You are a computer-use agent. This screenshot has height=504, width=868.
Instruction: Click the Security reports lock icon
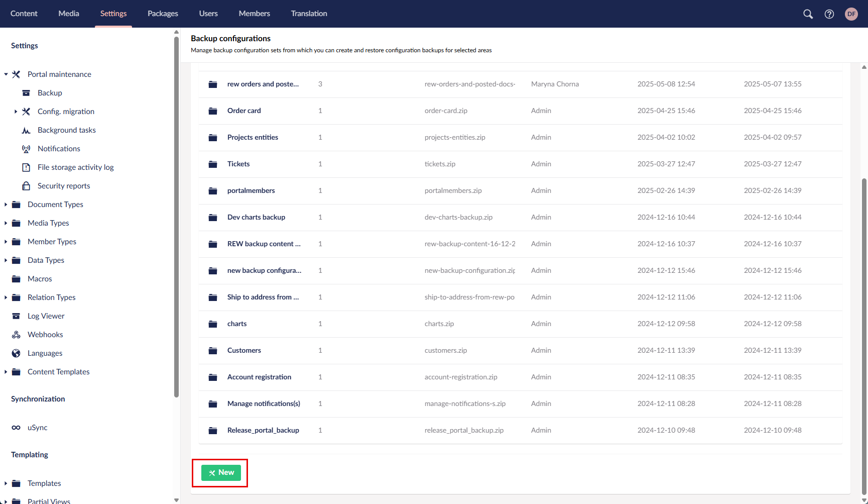click(26, 186)
